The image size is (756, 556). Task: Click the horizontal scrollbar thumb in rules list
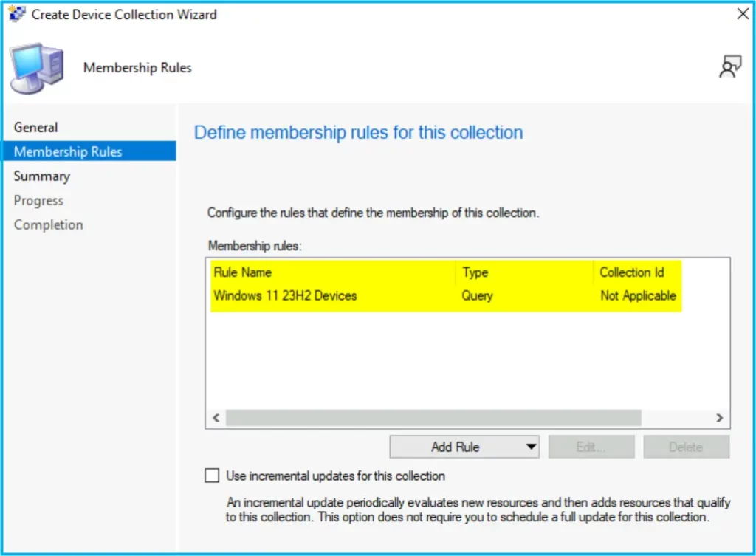pos(433,418)
